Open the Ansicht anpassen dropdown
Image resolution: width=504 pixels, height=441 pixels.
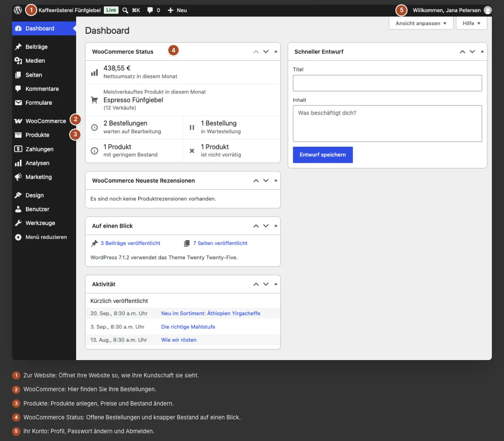421,23
